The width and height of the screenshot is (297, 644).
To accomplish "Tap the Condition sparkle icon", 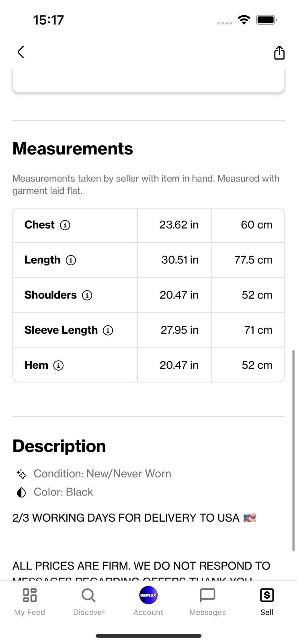I will coord(21,474).
